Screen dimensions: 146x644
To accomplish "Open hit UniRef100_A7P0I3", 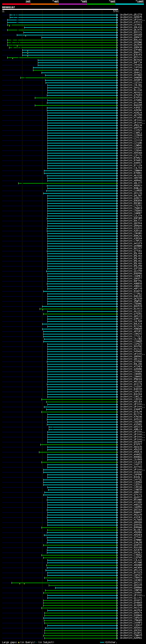I will pos(131,22).
